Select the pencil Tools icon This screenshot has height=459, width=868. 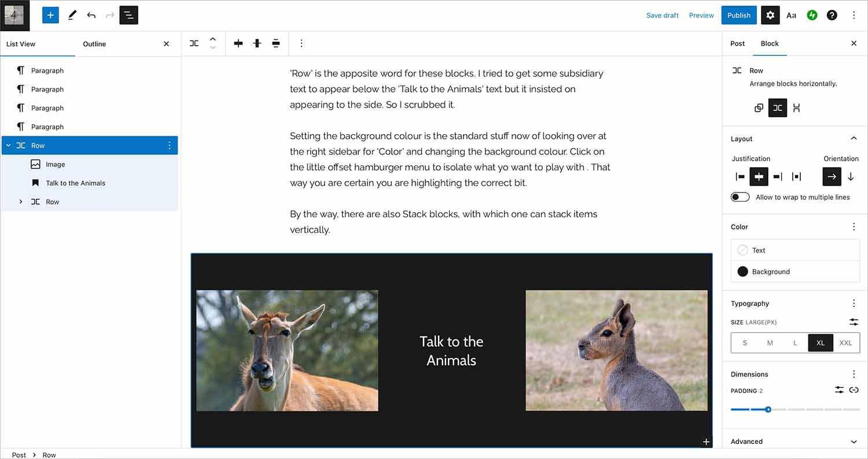click(72, 16)
